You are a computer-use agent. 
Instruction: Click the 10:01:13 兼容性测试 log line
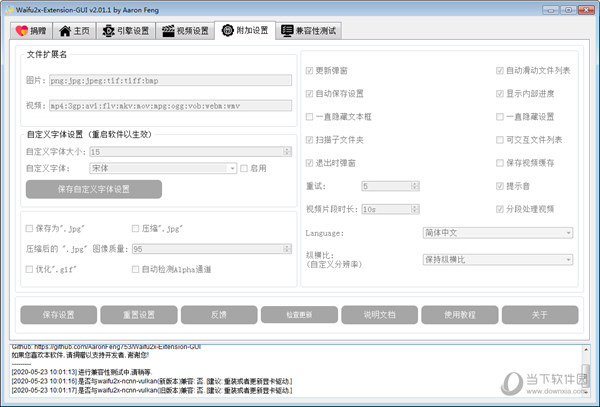pyautogui.click(x=82, y=372)
